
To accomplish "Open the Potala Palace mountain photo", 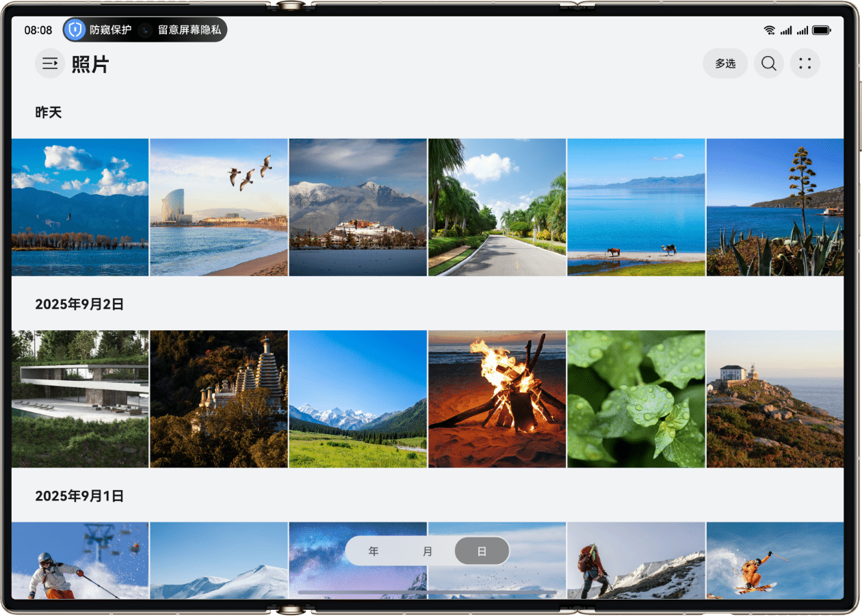I will pos(358,207).
